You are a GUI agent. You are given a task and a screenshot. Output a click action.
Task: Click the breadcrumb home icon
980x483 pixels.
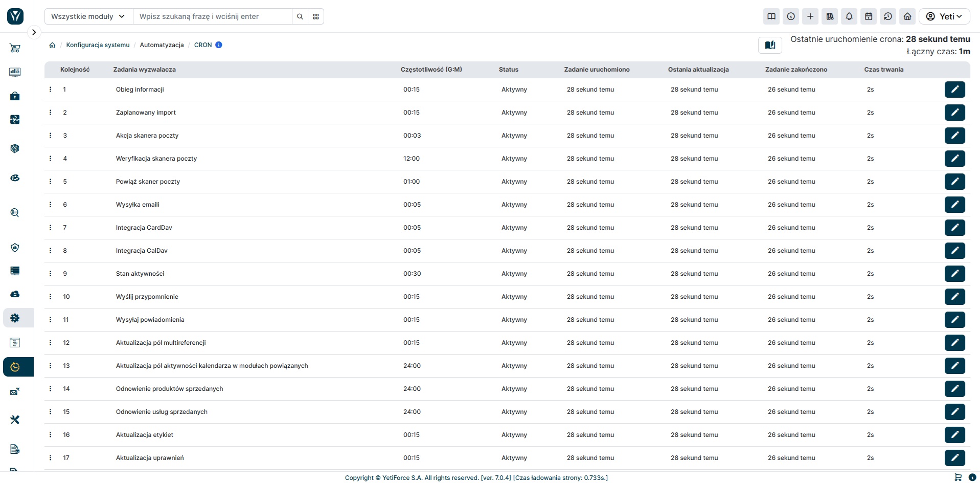pos(52,45)
